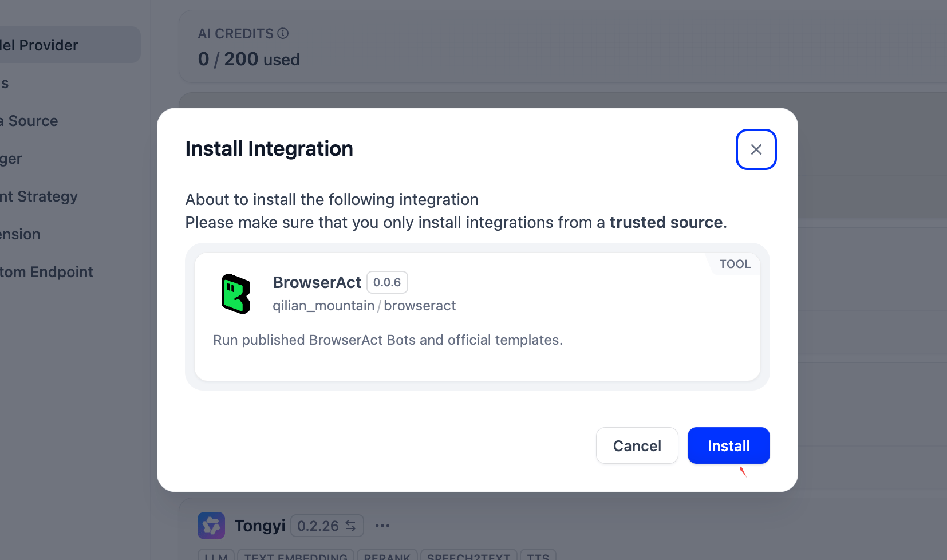This screenshot has height=560, width=947.
Task: Click the 0 / 200 used credits value
Action: (x=248, y=59)
